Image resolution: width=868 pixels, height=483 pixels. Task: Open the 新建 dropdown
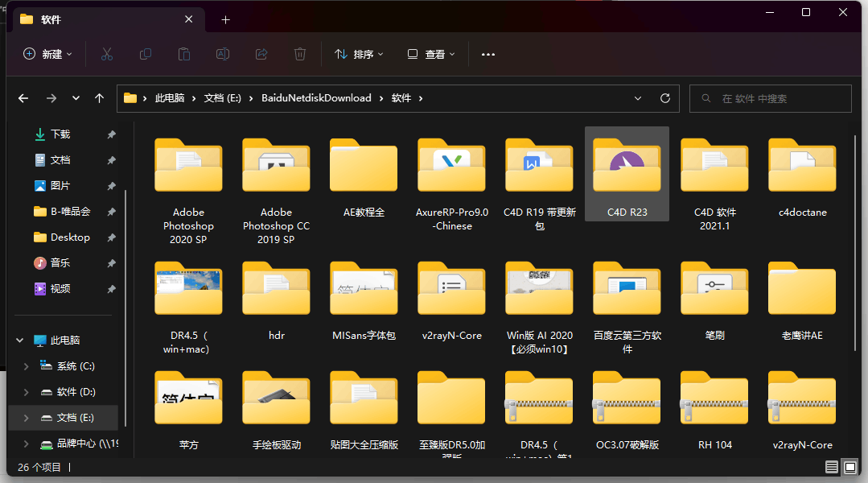tap(47, 54)
